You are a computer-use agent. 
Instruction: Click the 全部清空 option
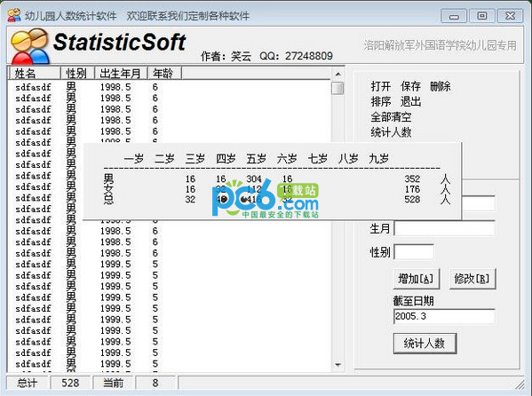click(x=391, y=116)
